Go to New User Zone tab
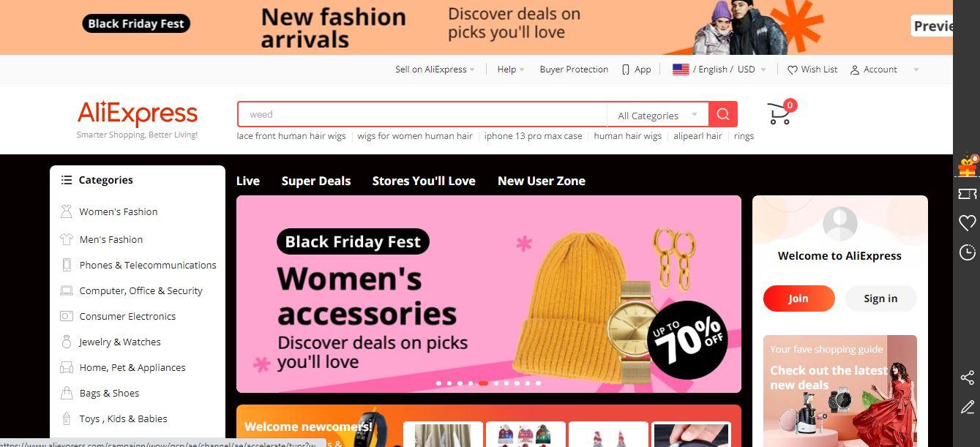Screen dimensions: 980x447 click(x=542, y=181)
